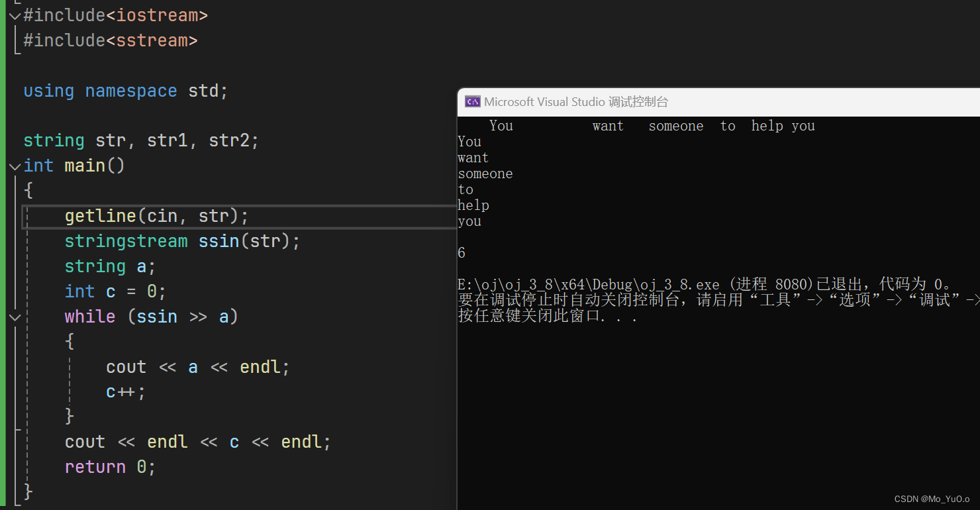The width and height of the screenshot is (980, 510).
Task: Collapse the #include<iostream> region arrow
Action: [14, 15]
